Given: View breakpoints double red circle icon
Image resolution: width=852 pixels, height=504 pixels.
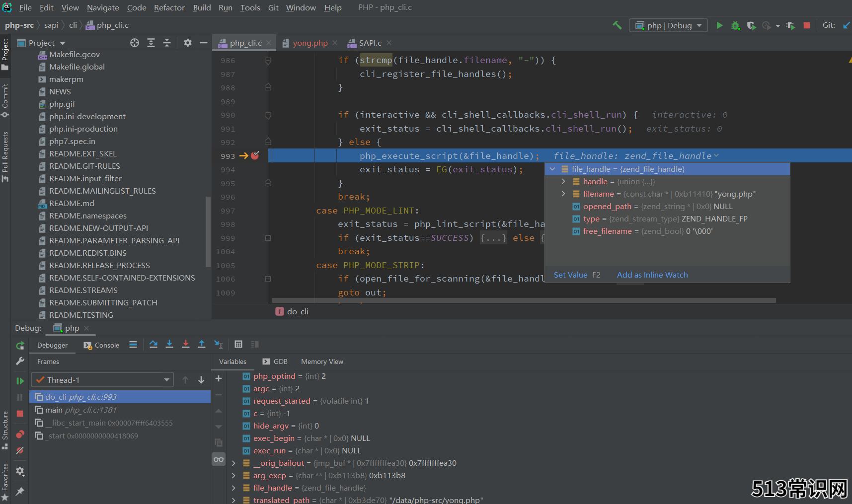Looking at the screenshot, I should [x=20, y=434].
